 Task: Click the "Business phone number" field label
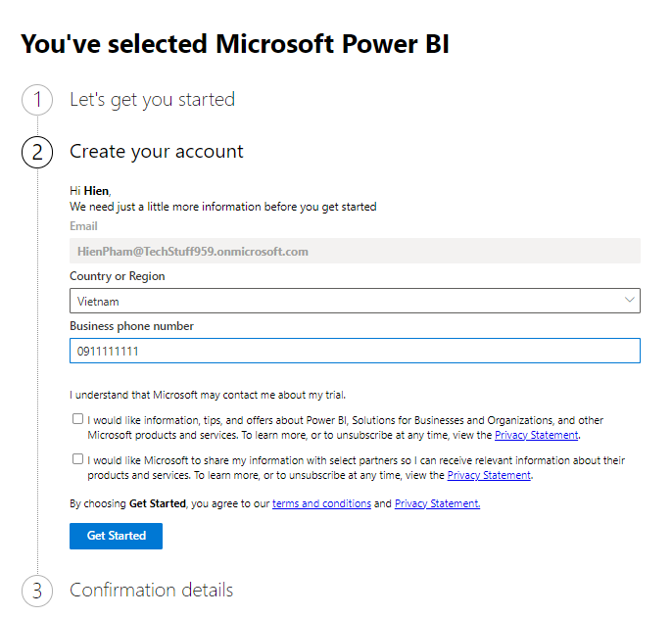[131, 326]
